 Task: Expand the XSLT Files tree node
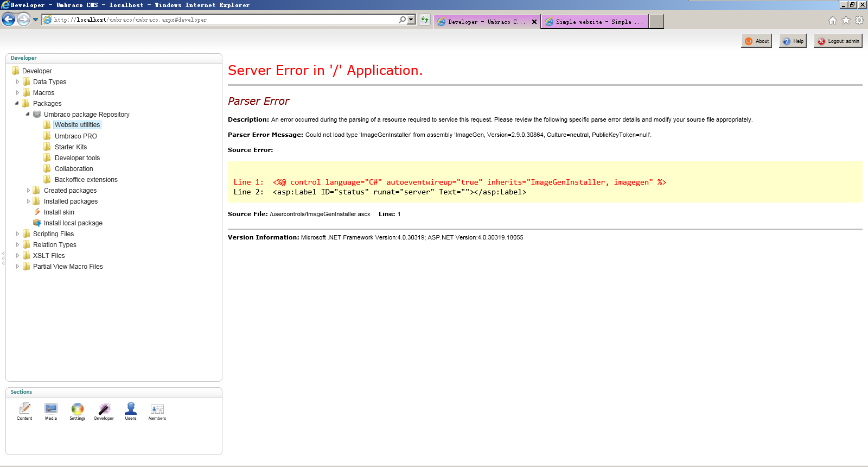(x=17, y=256)
